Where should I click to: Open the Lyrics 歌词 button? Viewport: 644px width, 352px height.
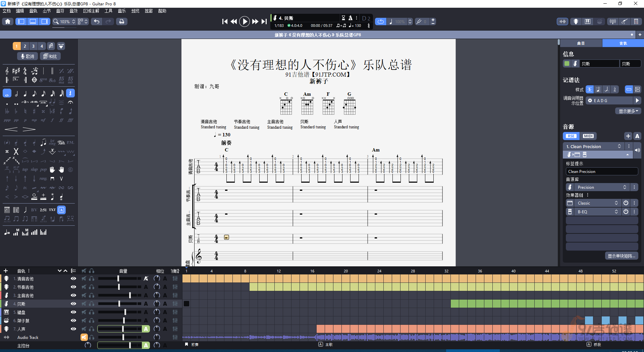click(x=28, y=56)
